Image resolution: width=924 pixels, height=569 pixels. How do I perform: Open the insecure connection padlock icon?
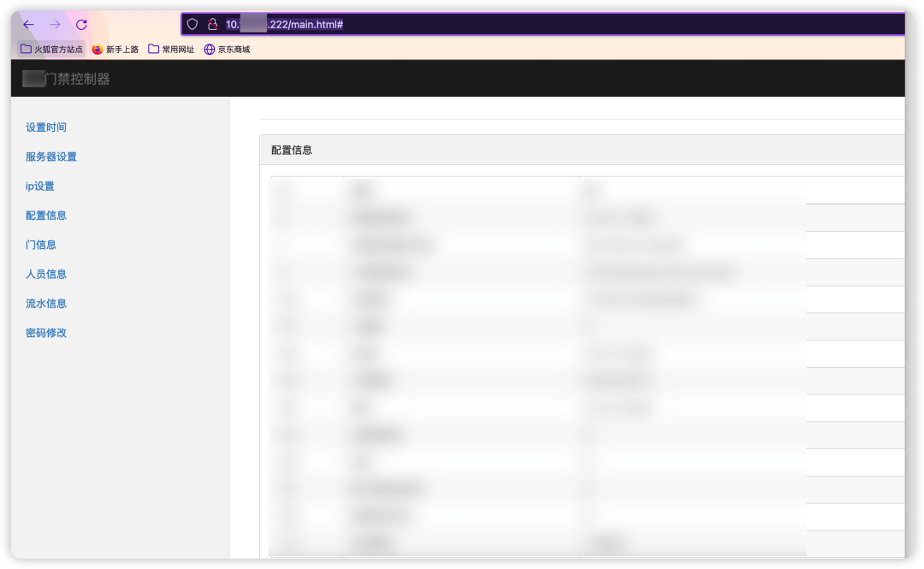tap(213, 24)
